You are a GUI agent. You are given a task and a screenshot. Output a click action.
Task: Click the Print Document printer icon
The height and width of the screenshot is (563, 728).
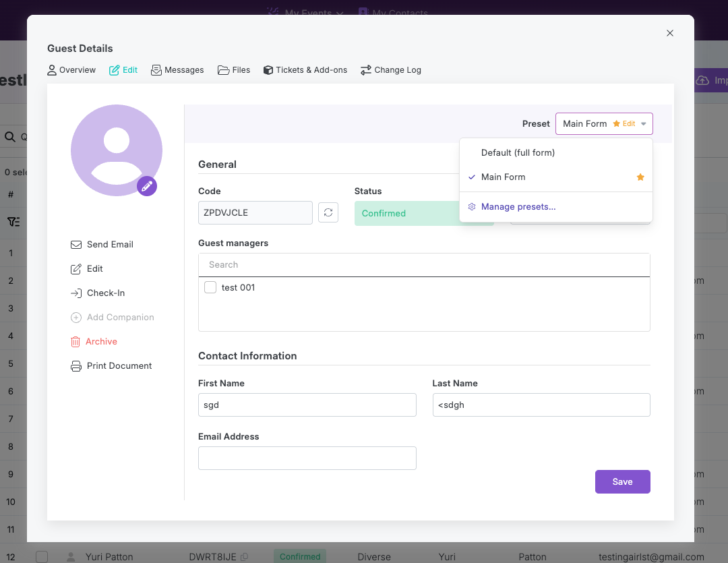tap(76, 366)
